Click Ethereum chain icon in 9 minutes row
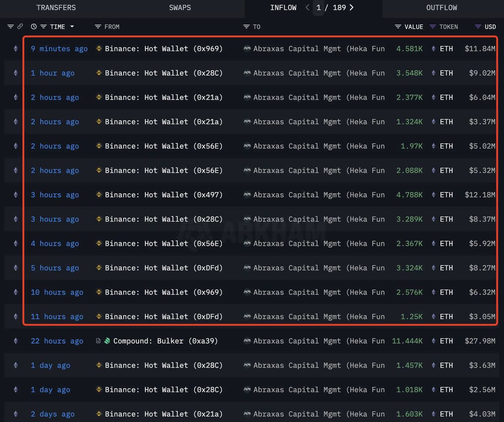Image resolution: width=504 pixels, height=422 pixels. coord(16,49)
